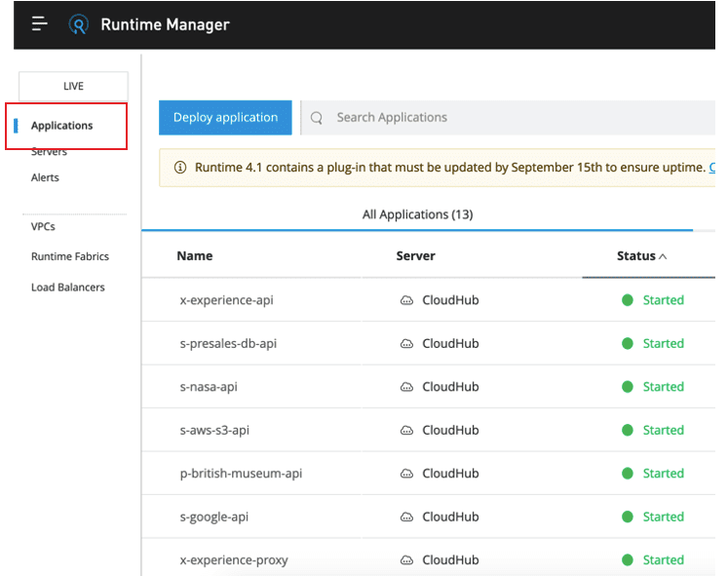The width and height of the screenshot is (728, 576).
Task: Click the info icon in the runtime warning banner
Action: click(x=180, y=167)
